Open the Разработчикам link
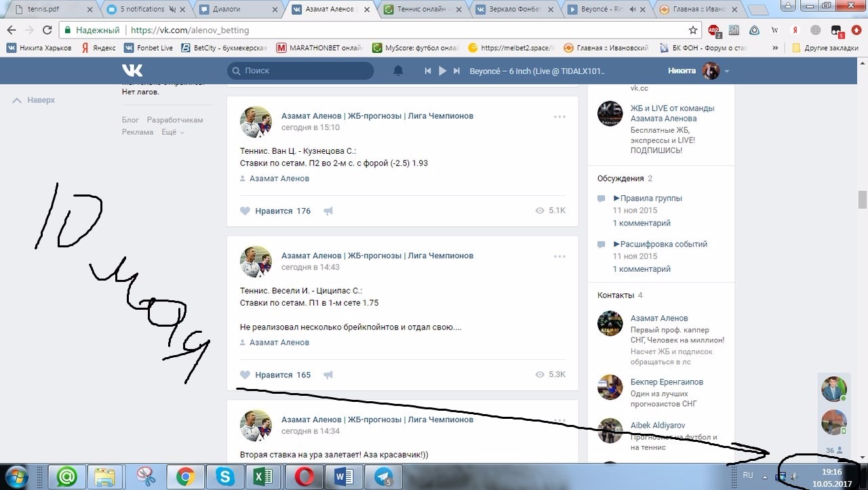 pos(175,120)
